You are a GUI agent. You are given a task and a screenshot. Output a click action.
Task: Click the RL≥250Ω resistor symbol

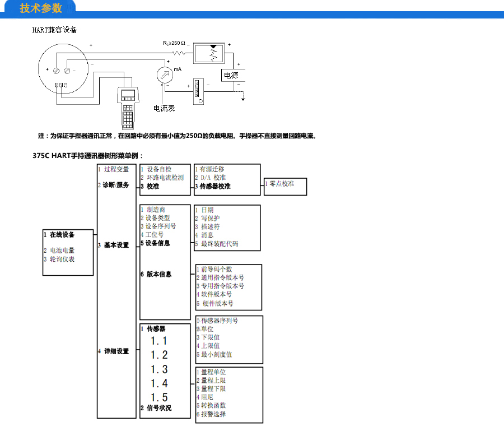178,53
